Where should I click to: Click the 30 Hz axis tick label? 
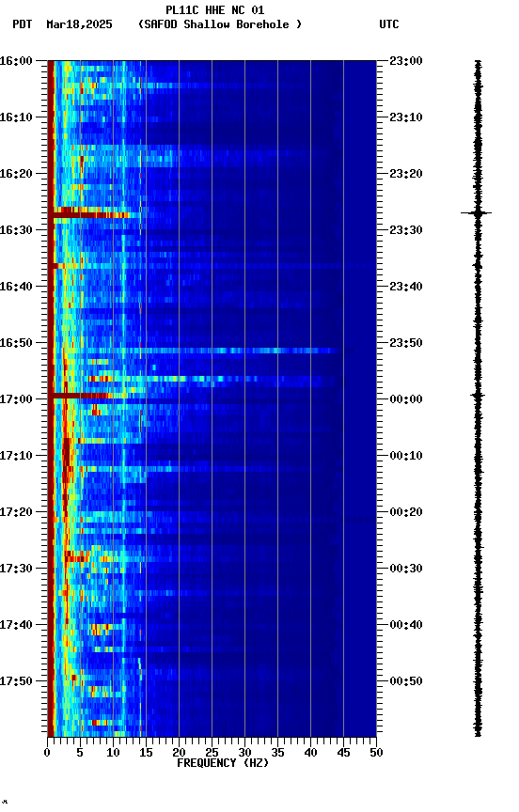click(x=244, y=753)
